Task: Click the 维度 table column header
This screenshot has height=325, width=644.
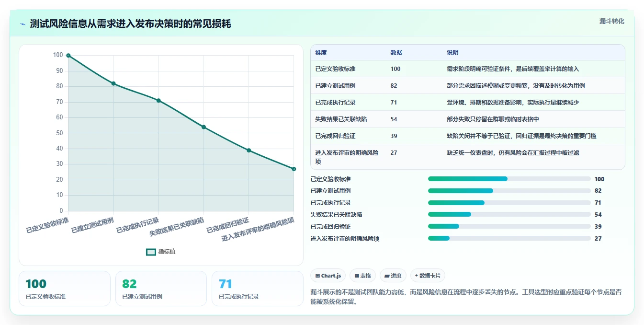Action: pos(321,53)
